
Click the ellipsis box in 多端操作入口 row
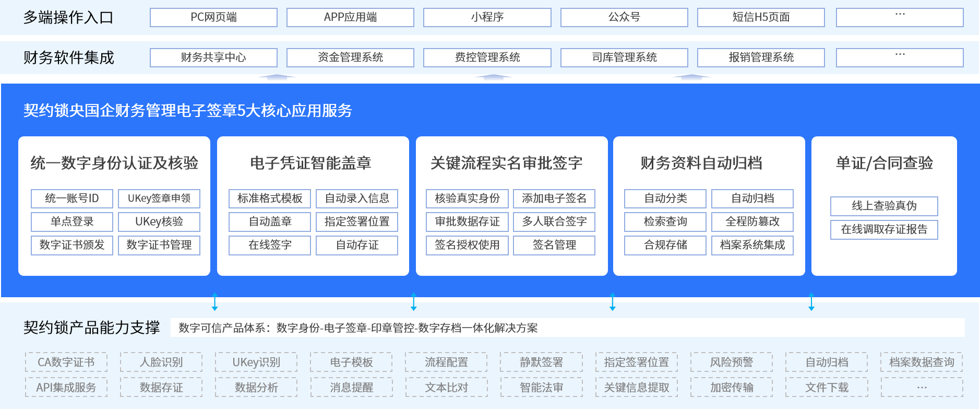[x=900, y=17]
